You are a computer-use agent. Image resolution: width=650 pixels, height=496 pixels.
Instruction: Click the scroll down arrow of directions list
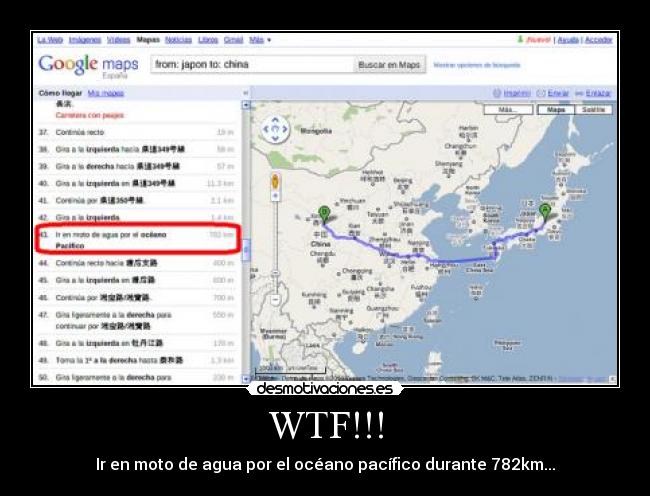coord(246,379)
